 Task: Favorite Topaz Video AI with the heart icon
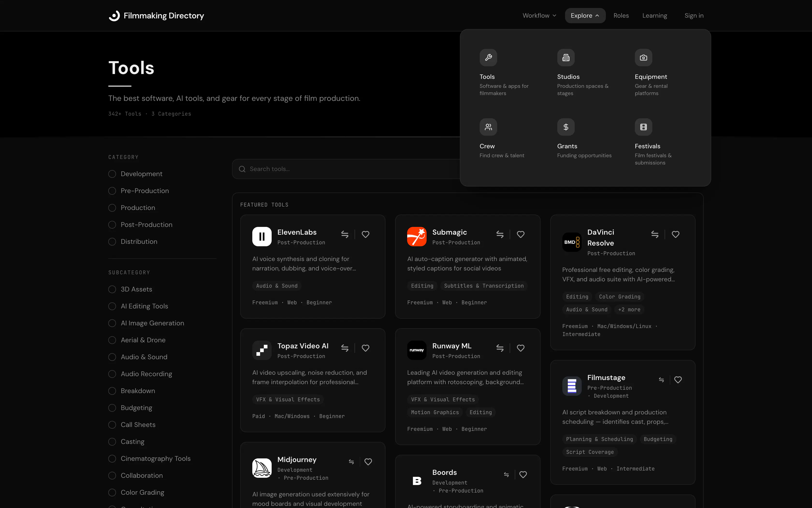click(x=365, y=348)
